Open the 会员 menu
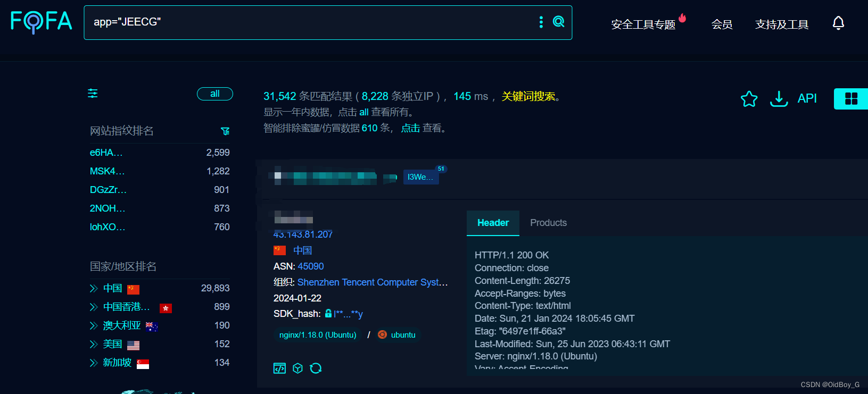Screen dimensions: 868x394 pos(722,24)
